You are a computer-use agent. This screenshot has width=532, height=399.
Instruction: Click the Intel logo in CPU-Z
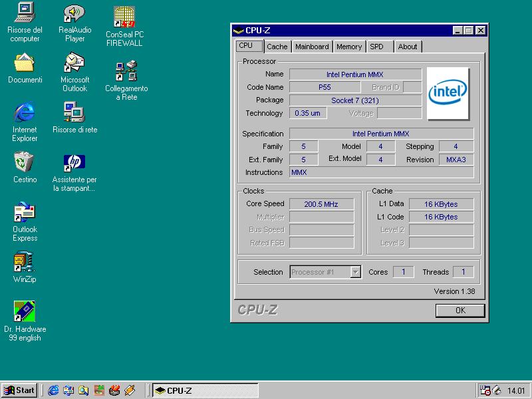tap(448, 93)
